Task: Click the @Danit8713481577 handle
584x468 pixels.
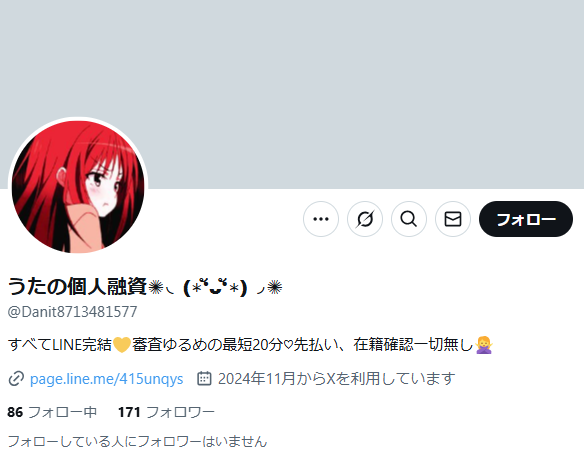Action: pyautogui.click(x=72, y=312)
